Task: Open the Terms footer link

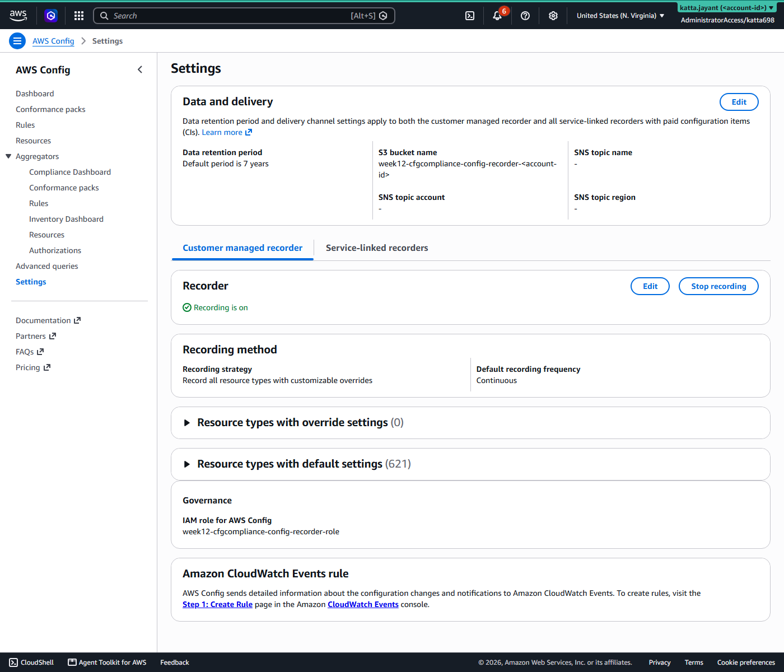Action: coord(694,662)
